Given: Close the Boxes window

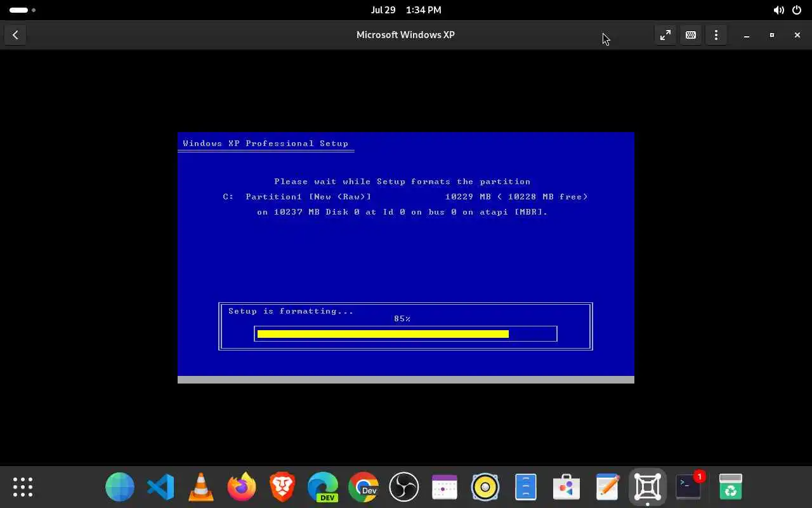Looking at the screenshot, I should pyautogui.click(x=797, y=35).
